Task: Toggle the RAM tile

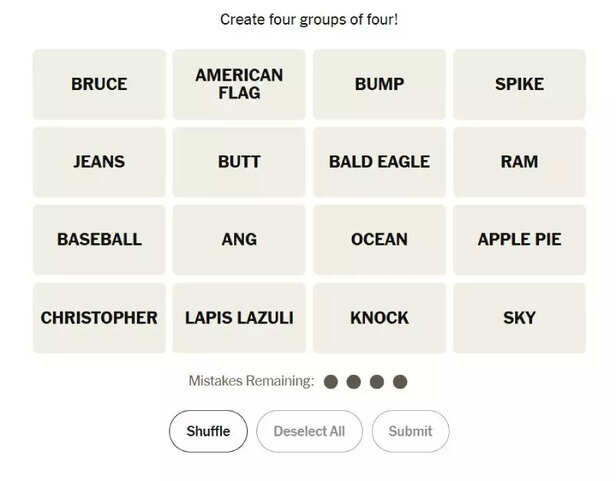Action: point(519,161)
